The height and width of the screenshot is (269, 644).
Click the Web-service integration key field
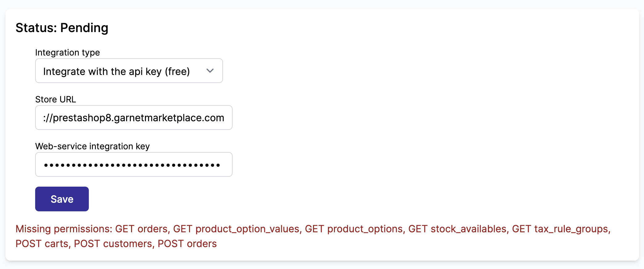pyautogui.click(x=134, y=164)
